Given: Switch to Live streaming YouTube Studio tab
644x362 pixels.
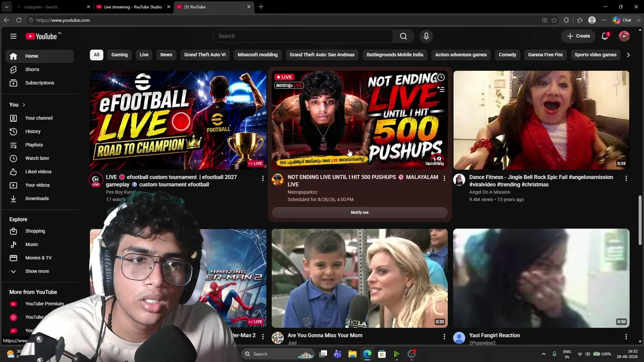Looking at the screenshot, I should click(133, 7).
